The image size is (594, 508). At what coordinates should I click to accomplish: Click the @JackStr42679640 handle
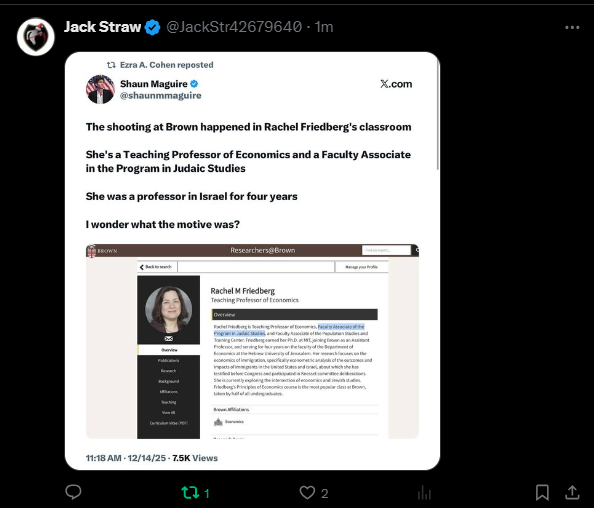tap(234, 27)
